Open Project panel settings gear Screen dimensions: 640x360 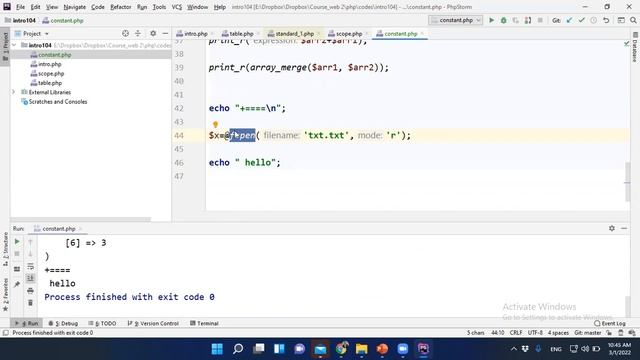[153, 33]
